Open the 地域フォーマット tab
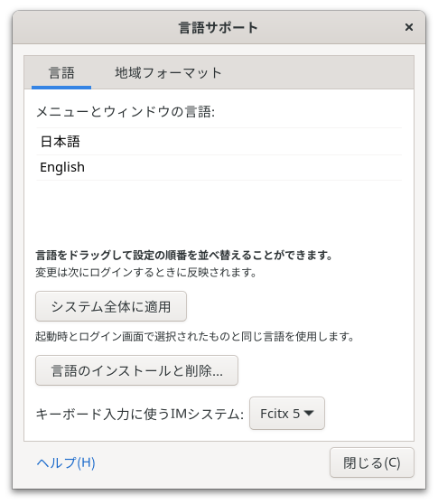Image resolution: width=438 pixels, height=504 pixels. click(x=168, y=72)
